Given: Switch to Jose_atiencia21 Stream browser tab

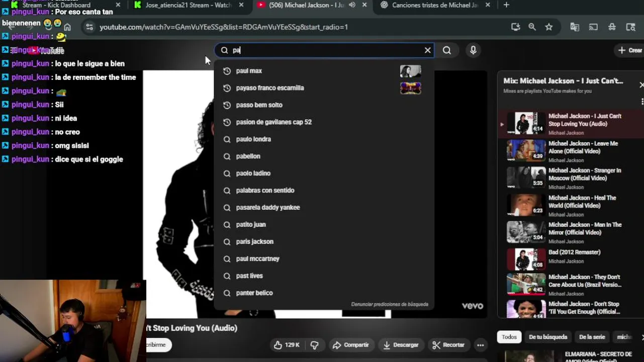Looking at the screenshot, I should coord(189,5).
